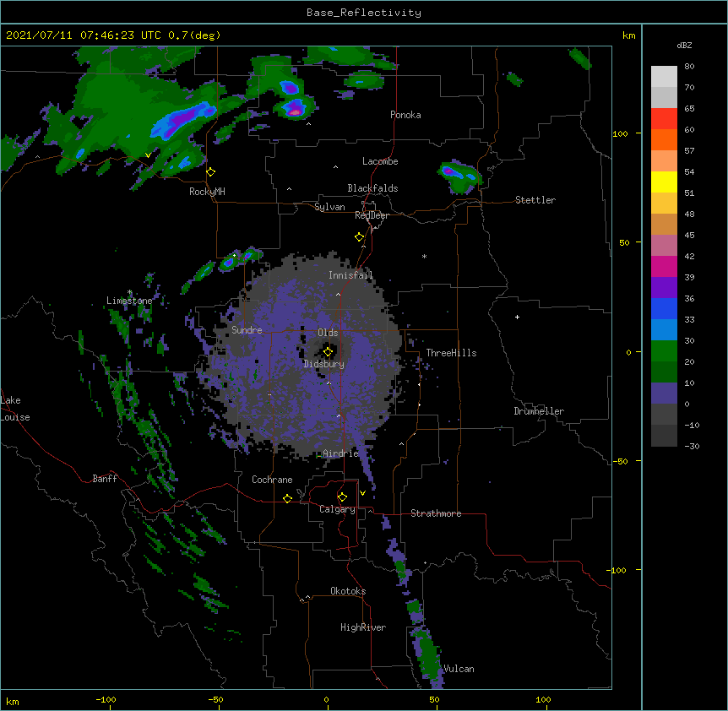
Task: Click the Lake Louise label at the left edge
Action: click(15, 409)
